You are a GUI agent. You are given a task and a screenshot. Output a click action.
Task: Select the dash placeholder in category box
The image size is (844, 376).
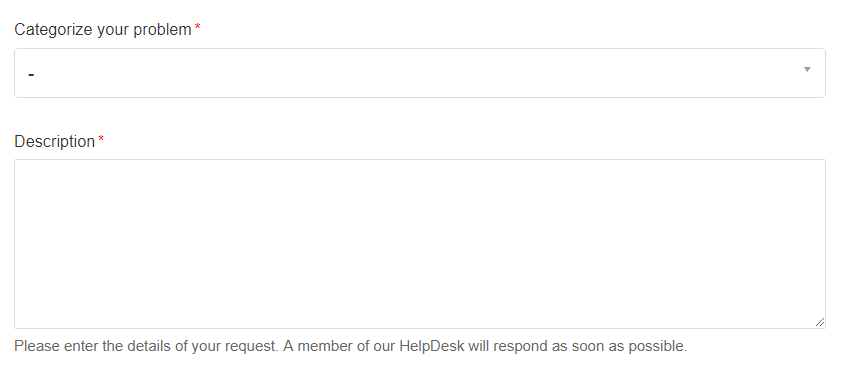point(31,74)
